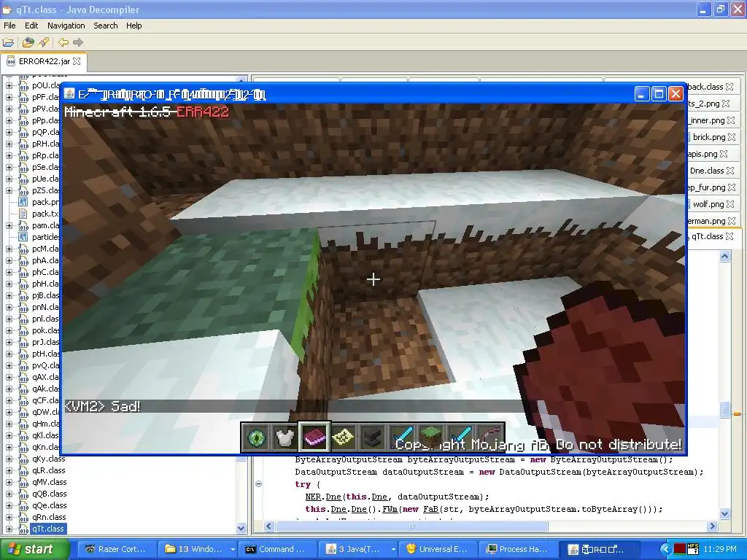Collapse the try block code fold marker

[258, 484]
